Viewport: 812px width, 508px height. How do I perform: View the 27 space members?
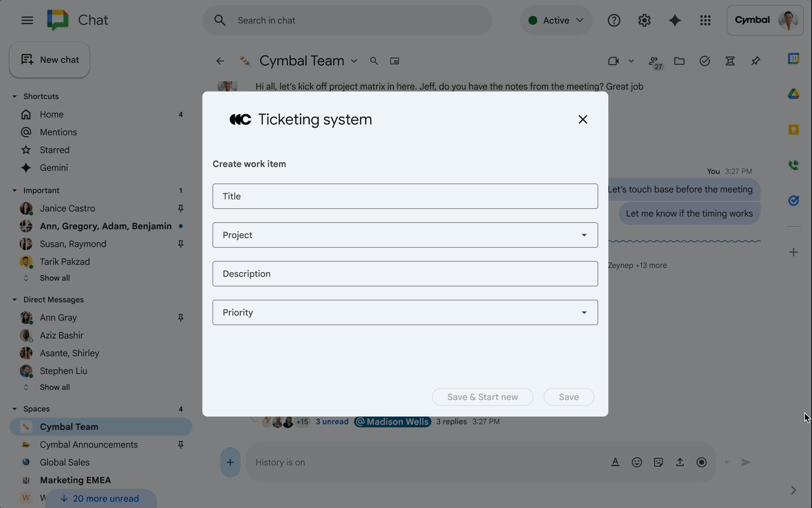click(x=654, y=60)
